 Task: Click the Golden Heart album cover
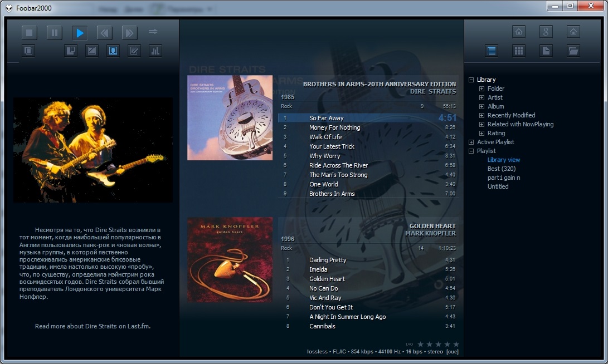point(230,259)
